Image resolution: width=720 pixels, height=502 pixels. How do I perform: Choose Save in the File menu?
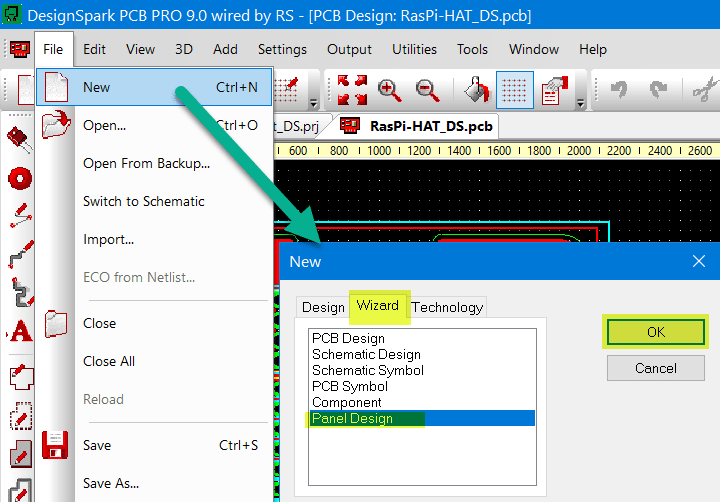(154, 445)
